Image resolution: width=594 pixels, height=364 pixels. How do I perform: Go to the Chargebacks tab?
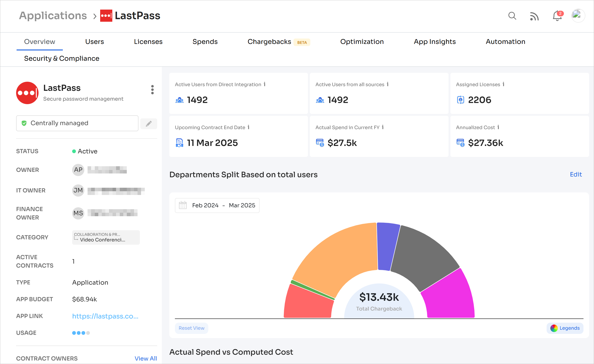(x=269, y=42)
